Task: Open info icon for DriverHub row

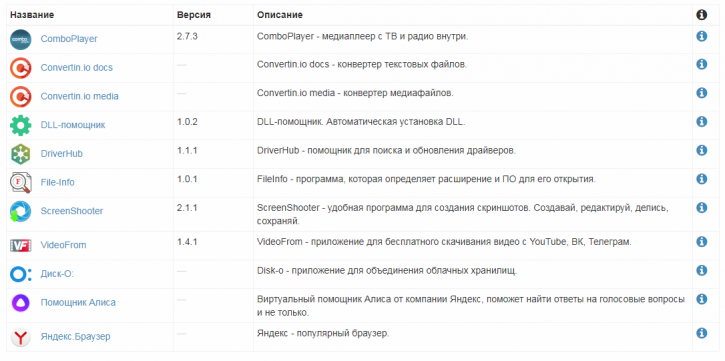Action: pos(701,150)
